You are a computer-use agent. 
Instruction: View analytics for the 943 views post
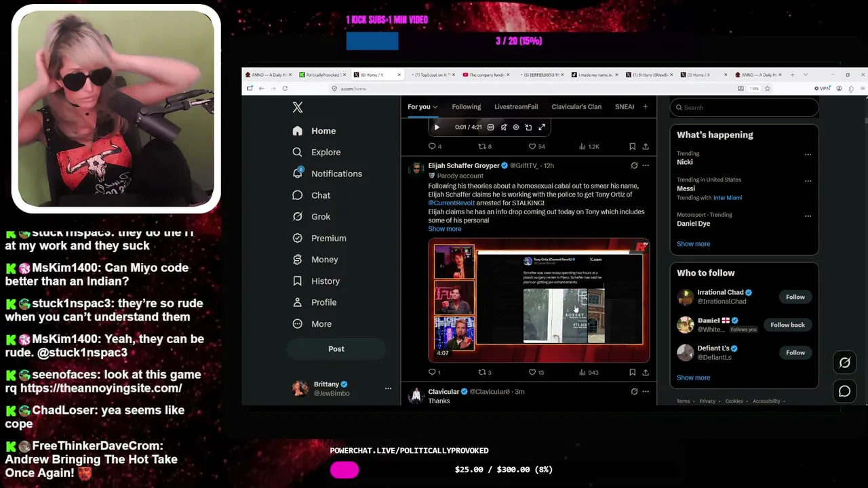tap(589, 372)
